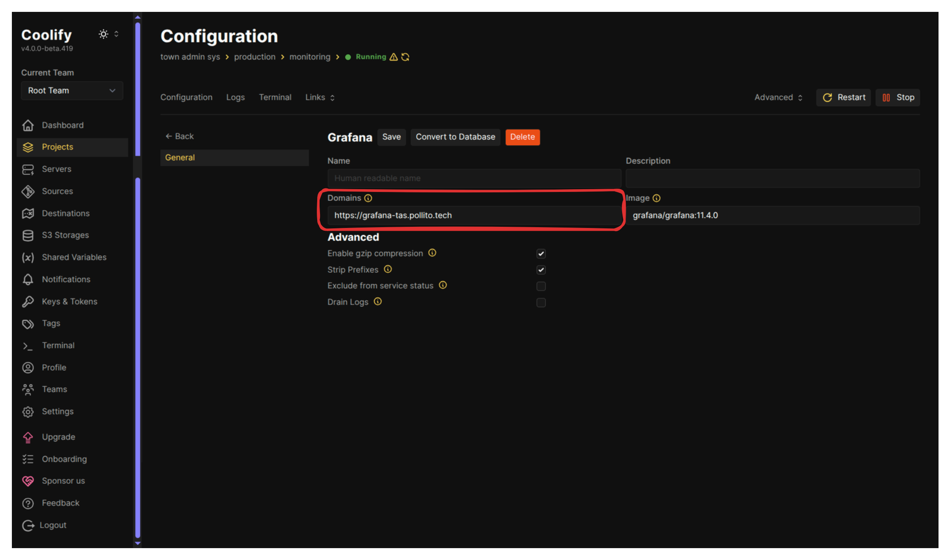Open the Root Team dropdown

[72, 91]
